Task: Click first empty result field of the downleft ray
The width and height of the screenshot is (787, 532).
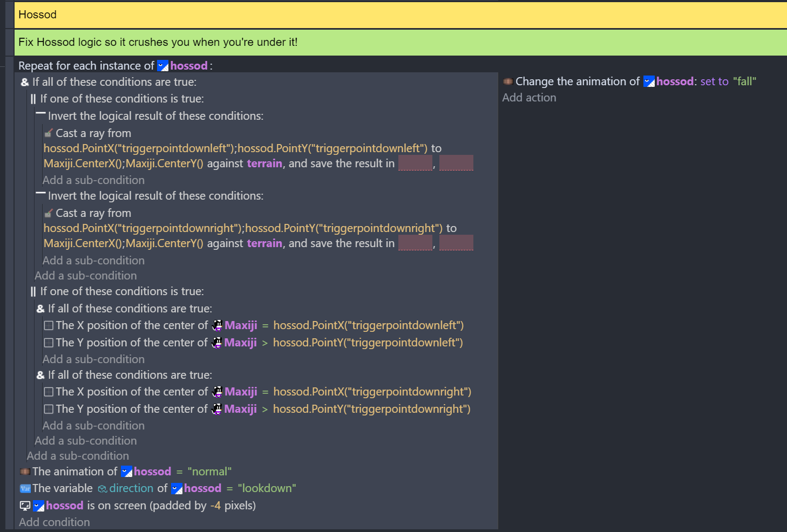Action: 415,163
